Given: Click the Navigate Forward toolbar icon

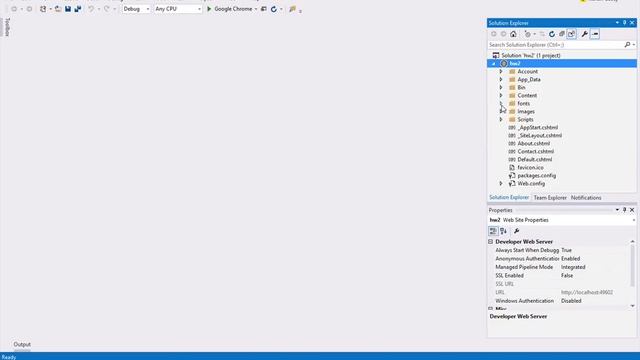Looking at the screenshot, I should 29,9.
